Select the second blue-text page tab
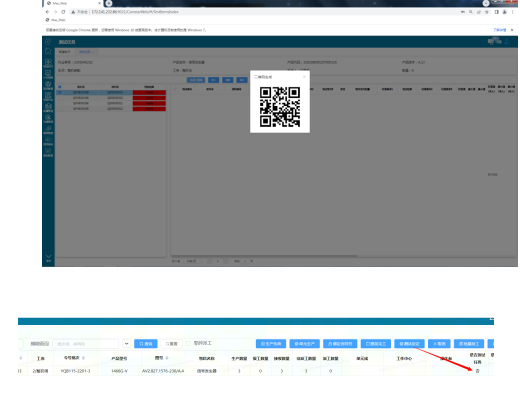This screenshot has height=393, width=520. [x=86, y=52]
